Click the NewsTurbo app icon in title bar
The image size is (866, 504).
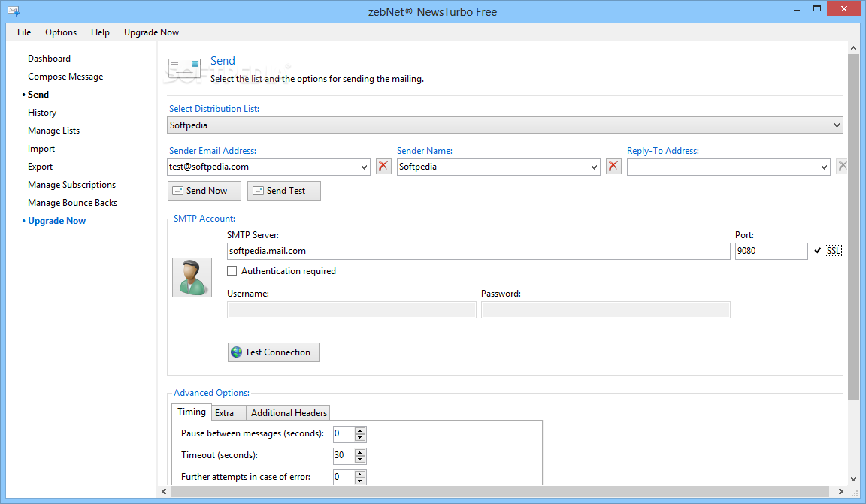(14, 11)
